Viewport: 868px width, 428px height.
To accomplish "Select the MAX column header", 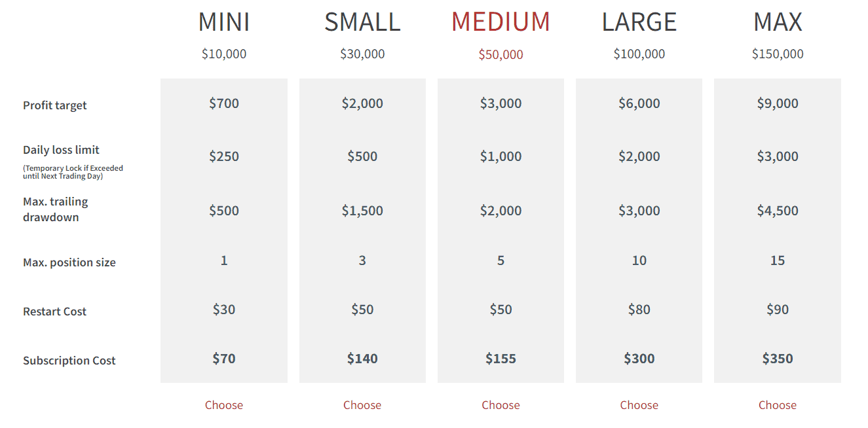I will 777,22.
